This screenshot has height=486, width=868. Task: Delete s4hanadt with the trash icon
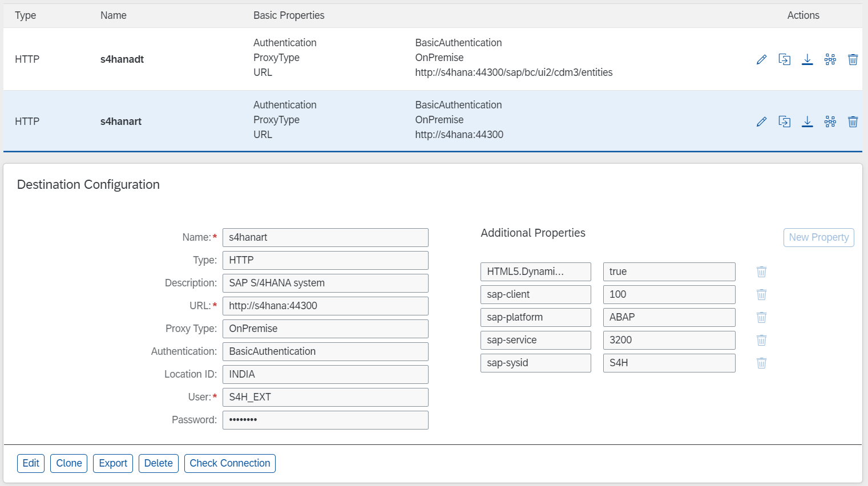coord(853,59)
